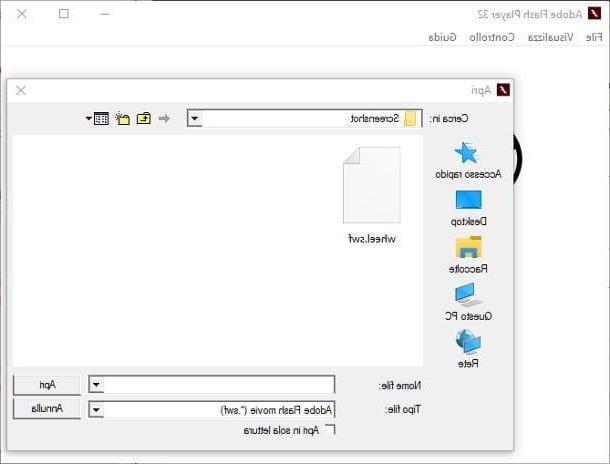Click the Adobe Flash Player title bar icon
This screenshot has height=464, width=610.
tap(594, 14)
